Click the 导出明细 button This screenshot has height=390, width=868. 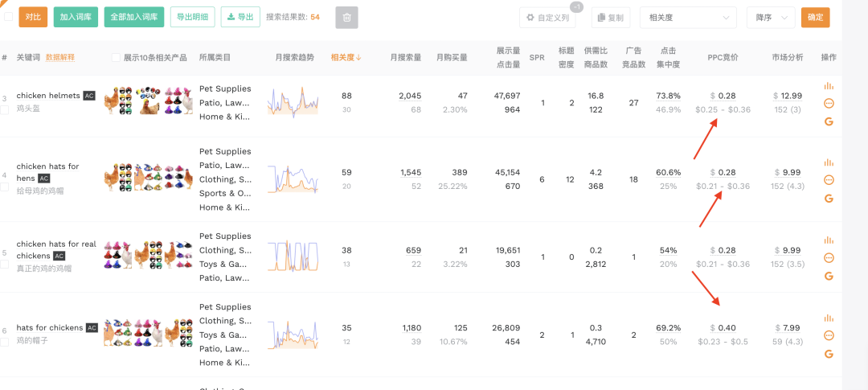click(x=192, y=17)
